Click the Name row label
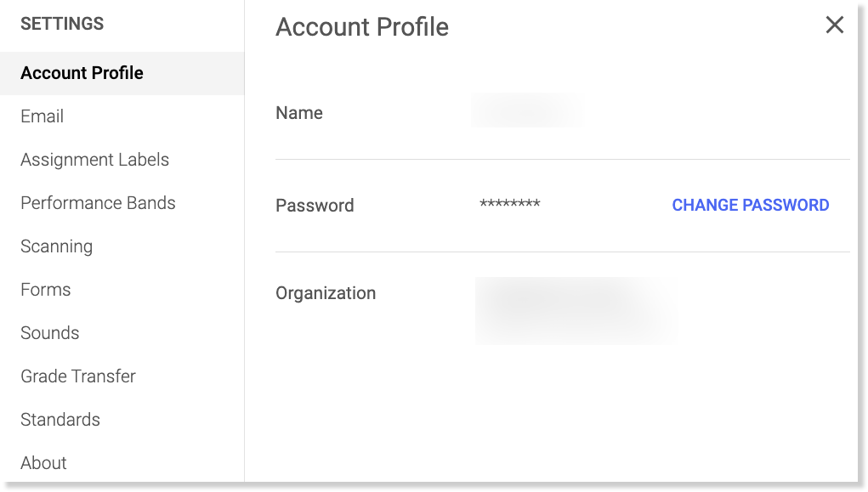Screen dimensions: 868x492 (299, 113)
